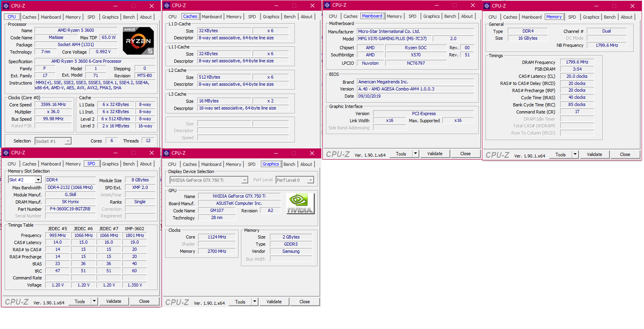Click the processor name field 'AMD Ryzen 5 3600'
Viewport: 644px width, 329px height.
click(x=76, y=30)
